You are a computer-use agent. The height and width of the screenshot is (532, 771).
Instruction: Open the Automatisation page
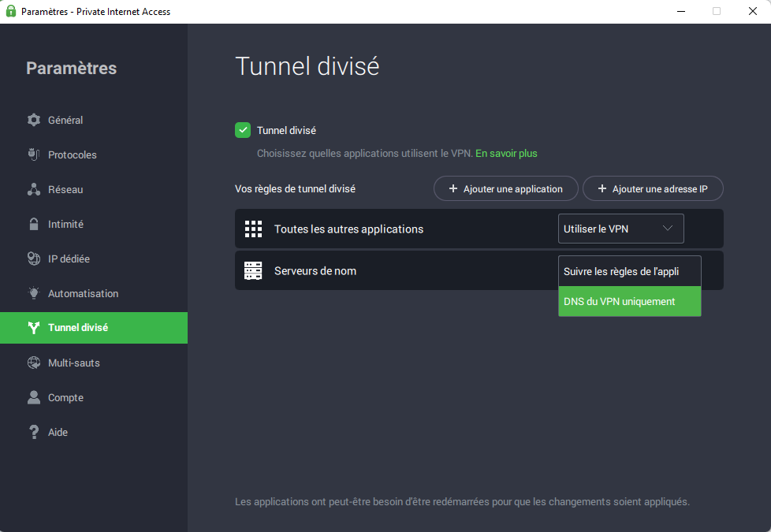pos(94,293)
